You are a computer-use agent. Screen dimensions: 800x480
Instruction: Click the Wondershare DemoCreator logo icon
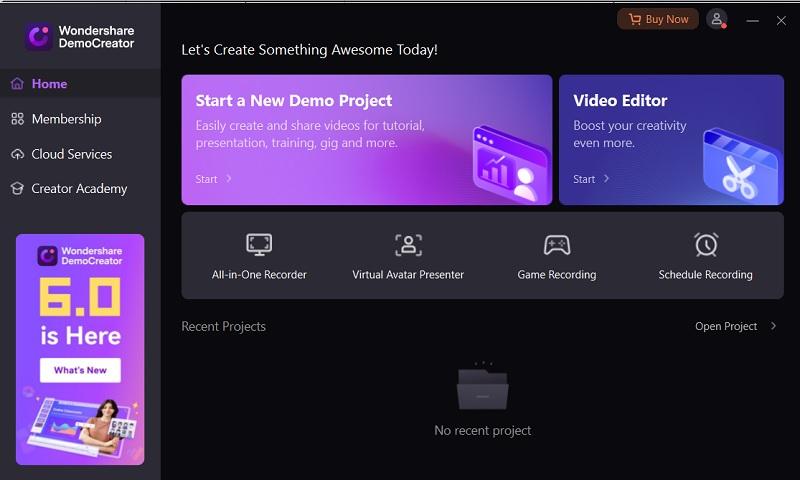[39, 37]
